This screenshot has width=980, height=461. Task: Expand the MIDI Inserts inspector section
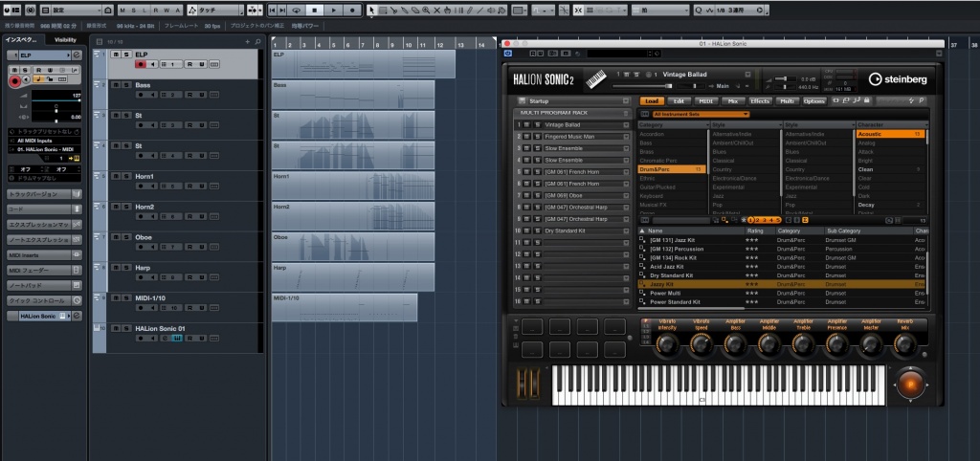click(x=44, y=254)
